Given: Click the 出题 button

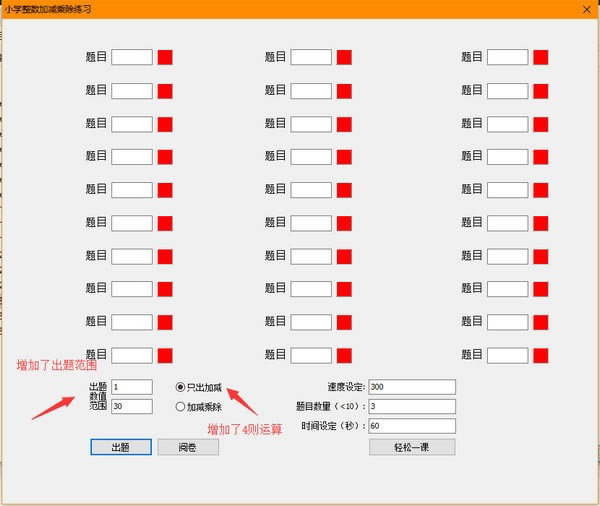Looking at the screenshot, I should 121,447.
